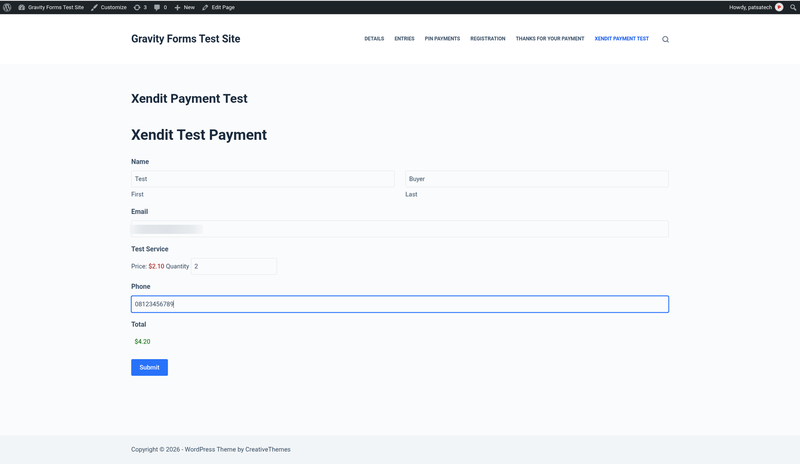Select the $4.20 total amount

tap(142, 341)
